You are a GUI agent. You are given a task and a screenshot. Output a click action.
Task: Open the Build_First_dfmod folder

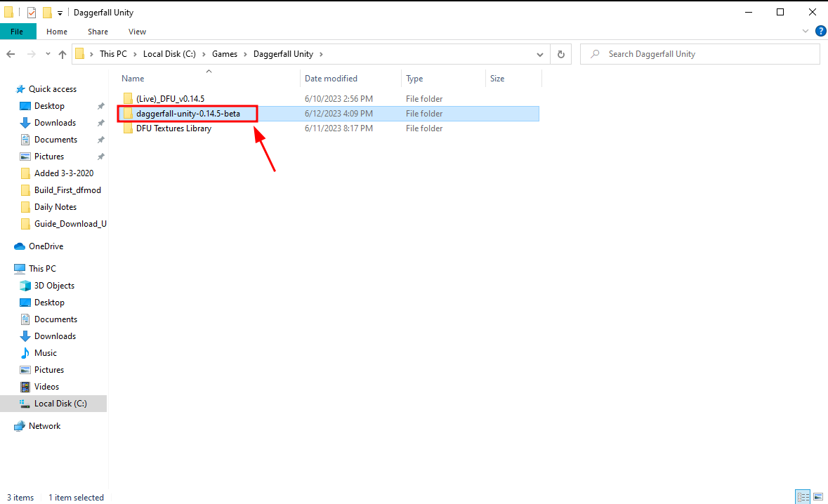67,190
